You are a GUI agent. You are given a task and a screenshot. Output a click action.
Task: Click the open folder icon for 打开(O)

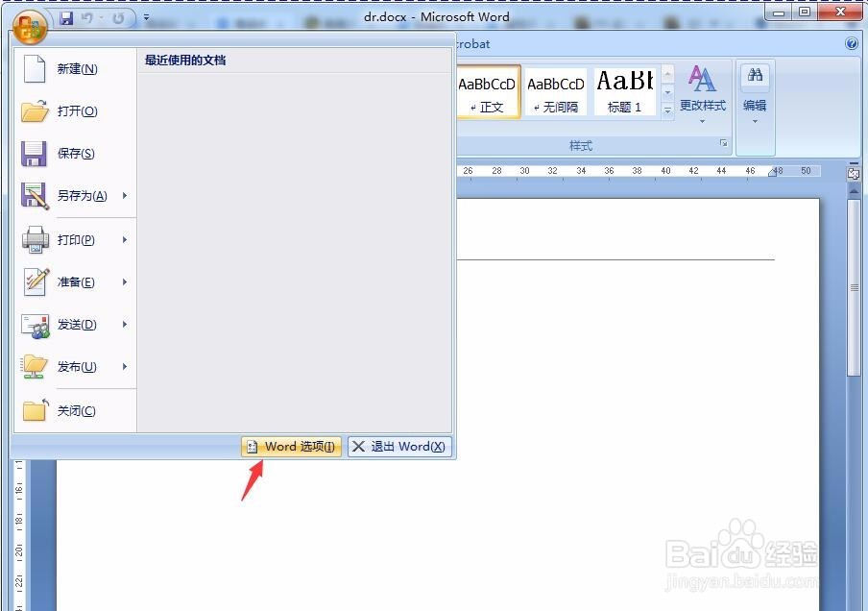pyautogui.click(x=35, y=110)
